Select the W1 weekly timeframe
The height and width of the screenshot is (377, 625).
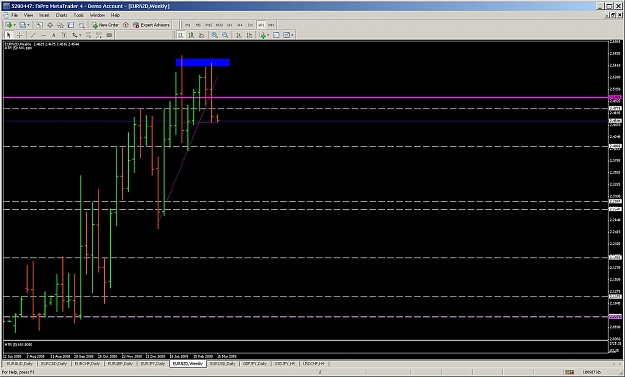point(261,25)
